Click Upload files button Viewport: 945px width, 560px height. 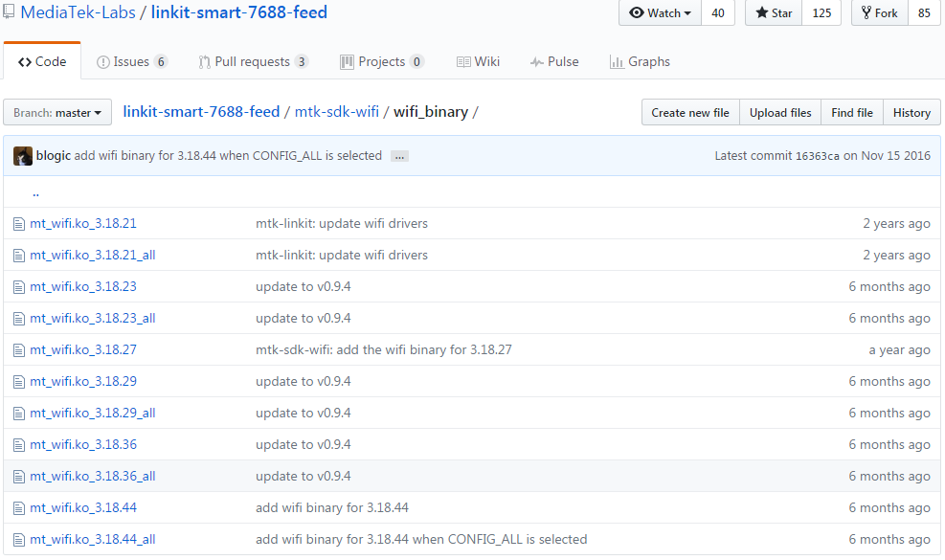coord(780,113)
